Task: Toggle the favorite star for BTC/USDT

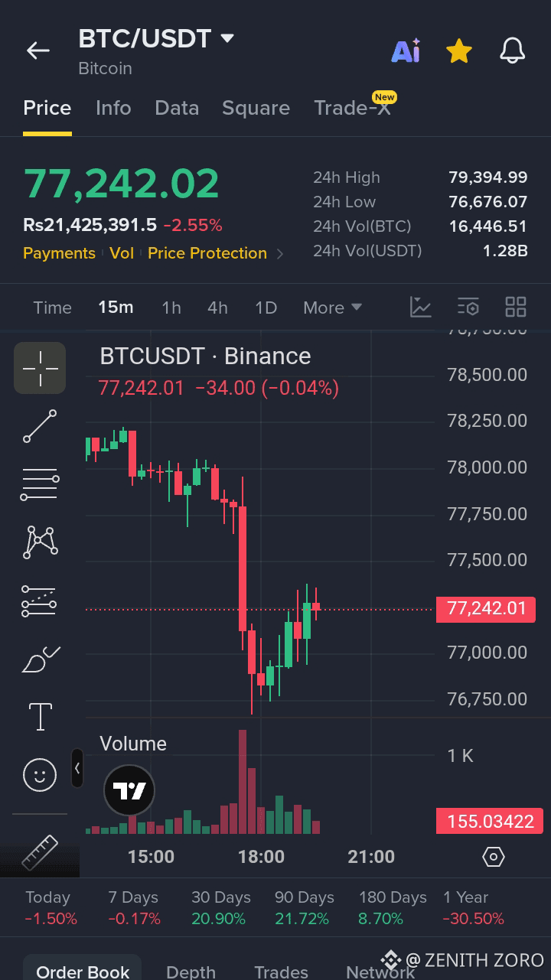Action: [458, 51]
